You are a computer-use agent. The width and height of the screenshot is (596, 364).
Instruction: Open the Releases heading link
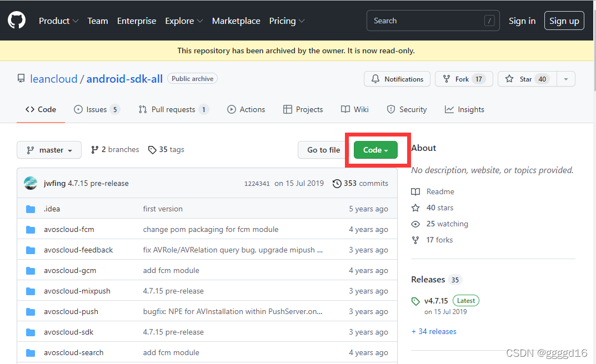(428, 279)
